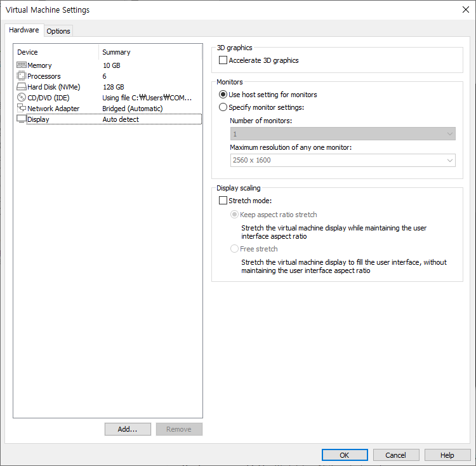The height and width of the screenshot is (466, 476).
Task: Select the Processors row label
Action: (44, 76)
